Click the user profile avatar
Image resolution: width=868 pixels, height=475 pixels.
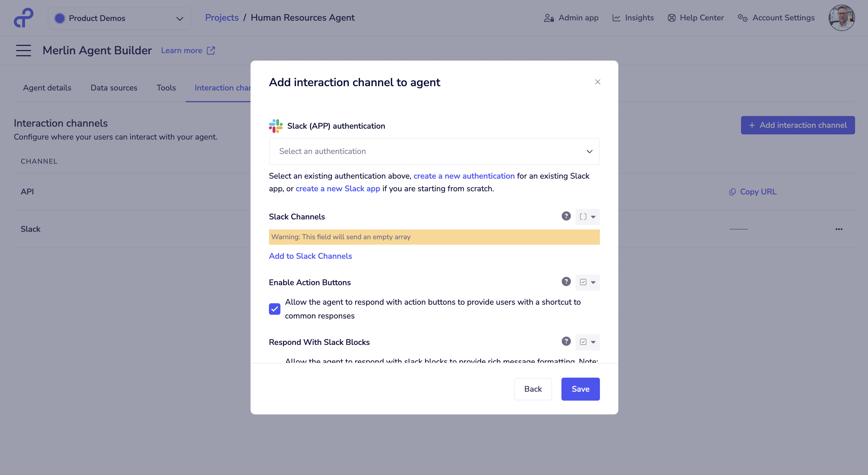click(841, 18)
